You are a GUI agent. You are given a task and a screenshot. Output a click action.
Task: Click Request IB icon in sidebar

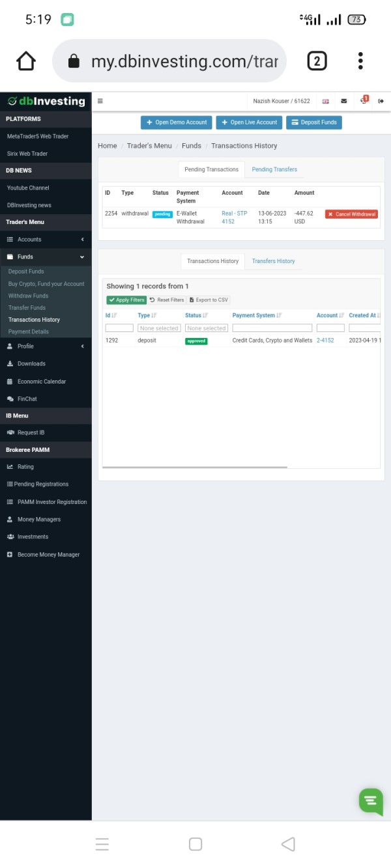pos(10,432)
